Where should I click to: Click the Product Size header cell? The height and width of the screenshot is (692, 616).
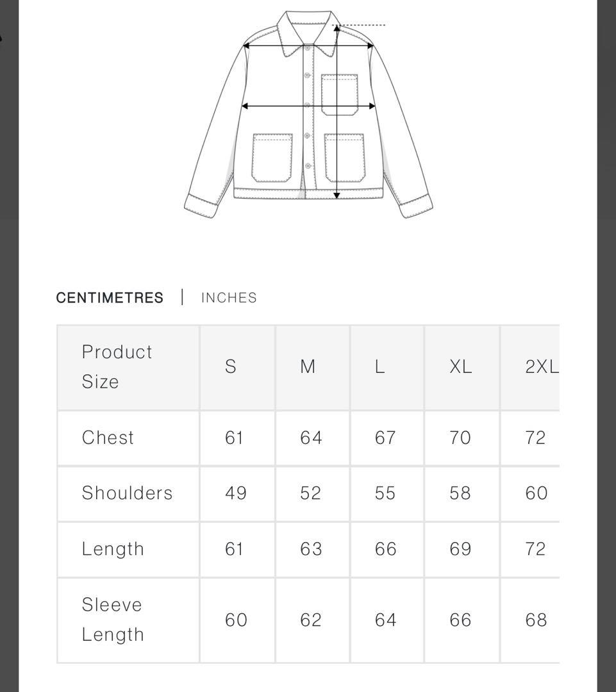pyautogui.click(x=117, y=367)
